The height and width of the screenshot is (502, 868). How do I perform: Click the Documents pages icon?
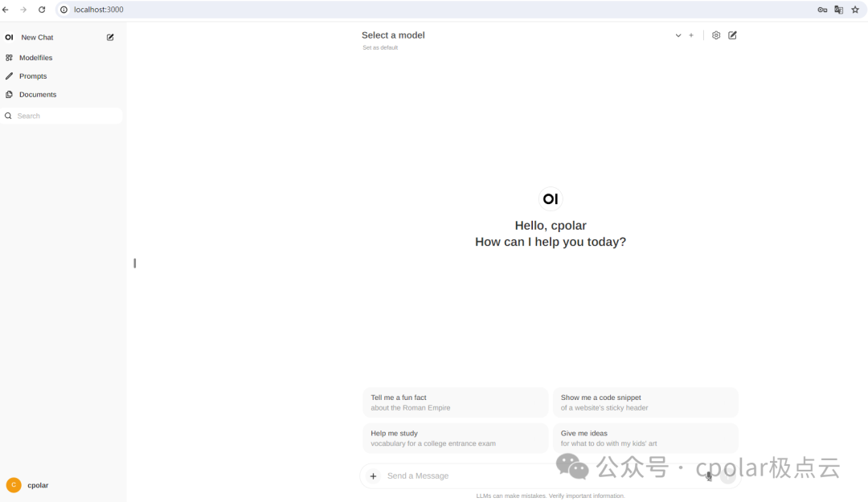[x=9, y=95]
